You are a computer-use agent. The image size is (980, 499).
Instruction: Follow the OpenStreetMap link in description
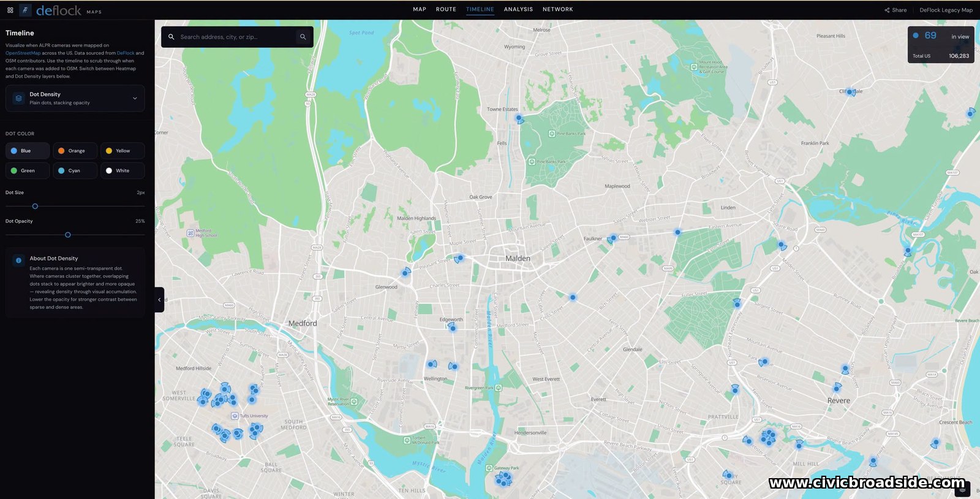pyautogui.click(x=23, y=53)
